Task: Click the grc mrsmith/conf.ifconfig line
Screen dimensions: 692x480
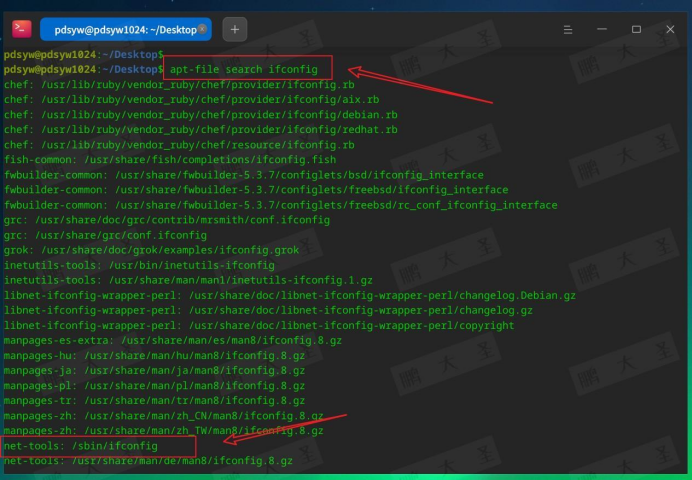Action: pos(167,220)
